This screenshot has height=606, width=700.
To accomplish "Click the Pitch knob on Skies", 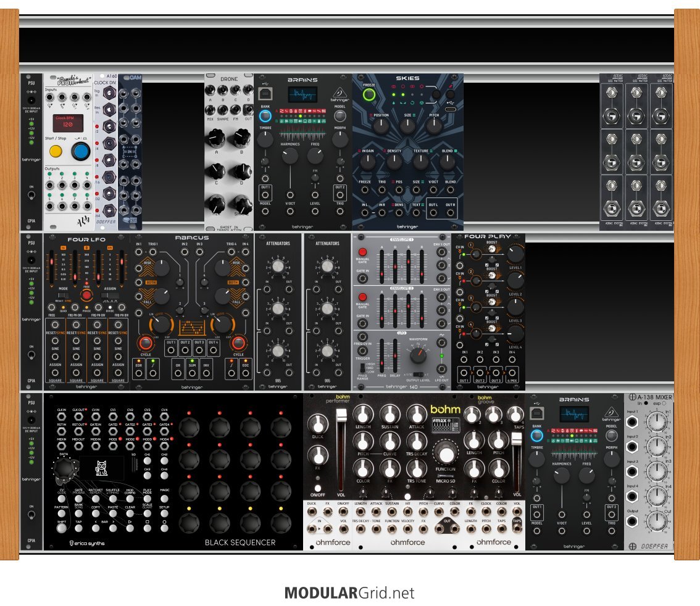I will [434, 127].
